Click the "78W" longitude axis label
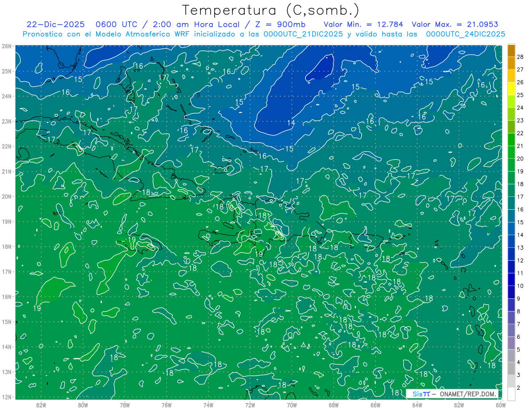 pyautogui.click(x=125, y=405)
